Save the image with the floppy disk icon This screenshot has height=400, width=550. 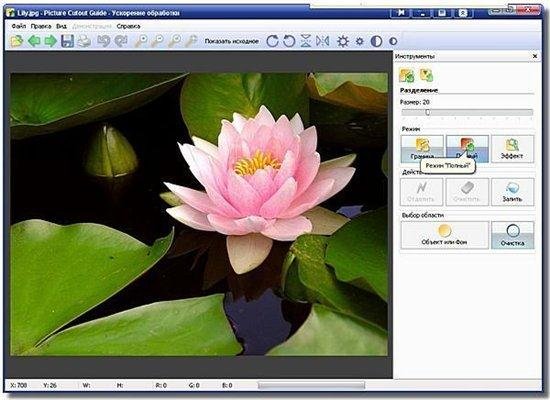(67, 41)
